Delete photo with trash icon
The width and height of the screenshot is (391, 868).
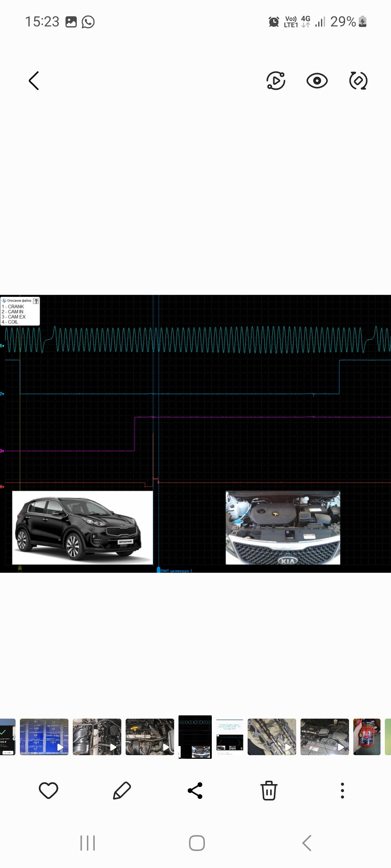point(269,790)
